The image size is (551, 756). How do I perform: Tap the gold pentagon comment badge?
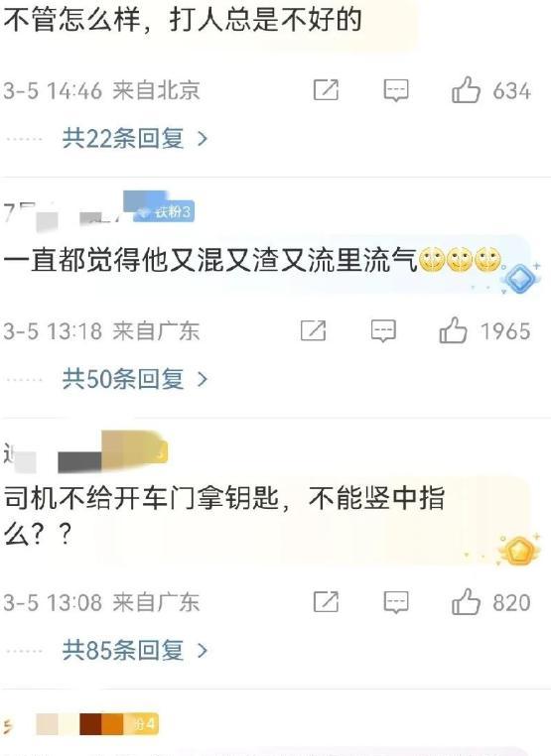[x=519, y=550]
